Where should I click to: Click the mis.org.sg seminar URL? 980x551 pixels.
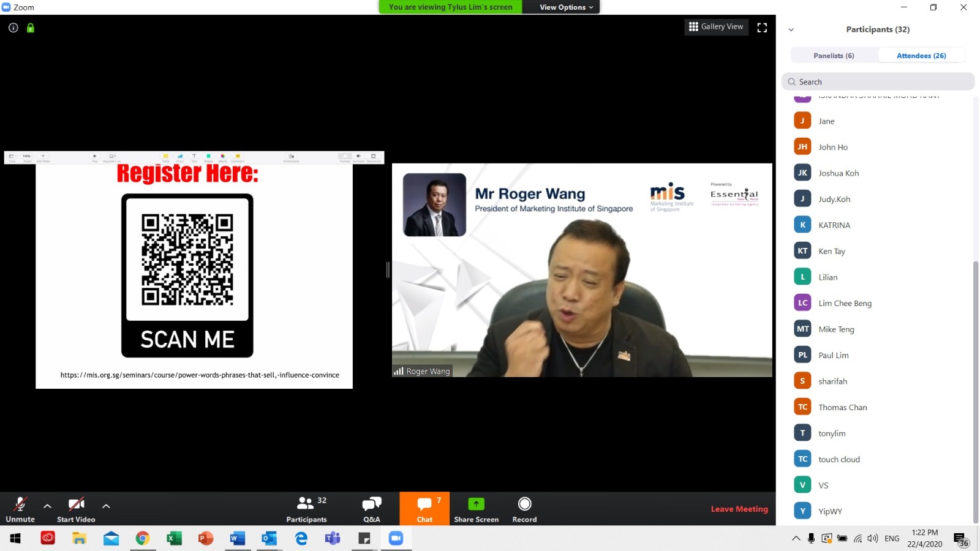pyautogui.click(x=200, y=375)
